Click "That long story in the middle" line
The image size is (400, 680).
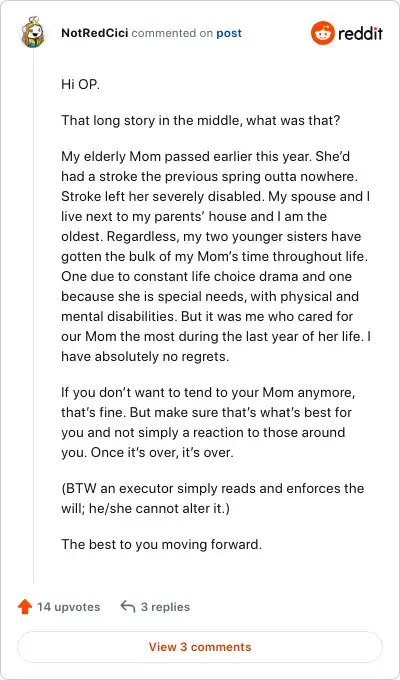(200, 120)
